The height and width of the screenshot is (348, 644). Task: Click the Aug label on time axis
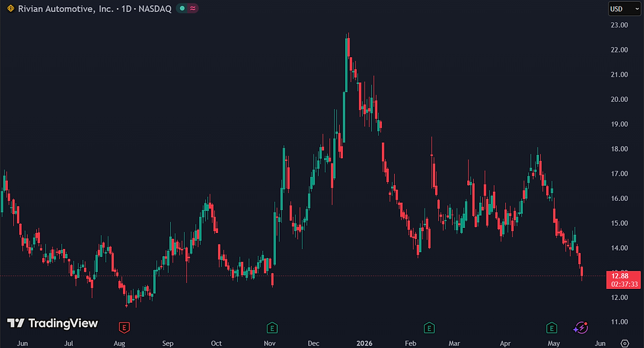120,343
